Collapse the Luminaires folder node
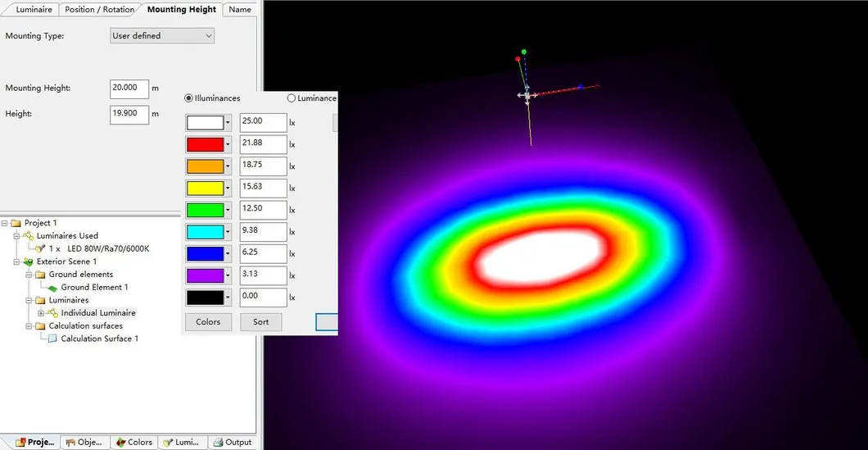The height and width of the screenshot is (450, 868). pos(29,300)
